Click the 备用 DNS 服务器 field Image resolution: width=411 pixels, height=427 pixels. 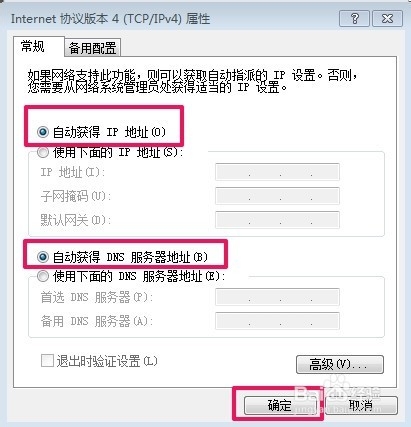click(x=277, y=321)
